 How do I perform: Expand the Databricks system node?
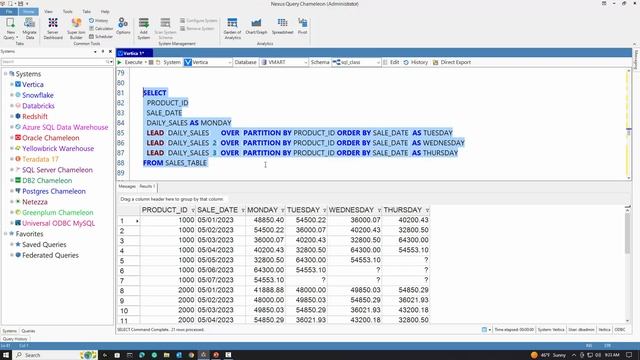12,106
